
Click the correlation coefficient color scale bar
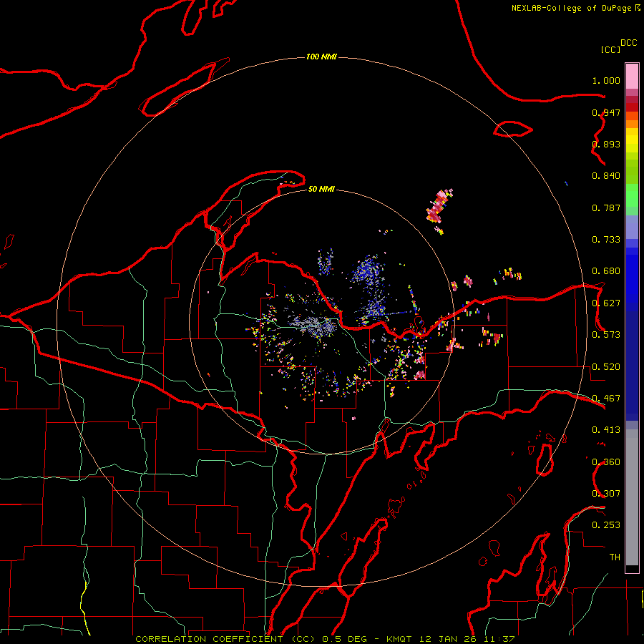click(632, 318)
